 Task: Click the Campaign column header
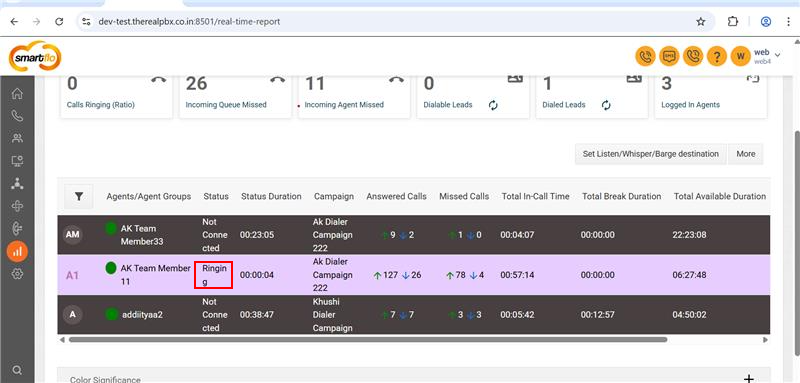click(x=334, y=196)
